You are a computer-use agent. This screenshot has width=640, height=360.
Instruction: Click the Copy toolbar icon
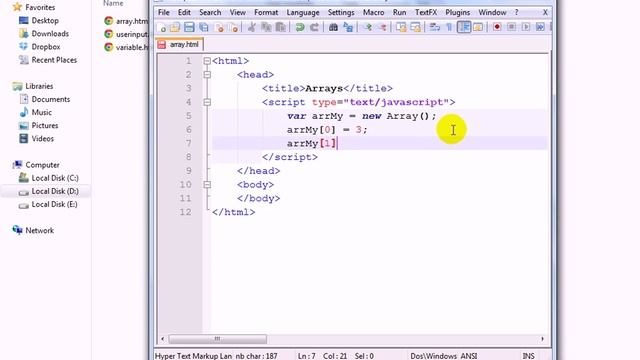[266, 27]
